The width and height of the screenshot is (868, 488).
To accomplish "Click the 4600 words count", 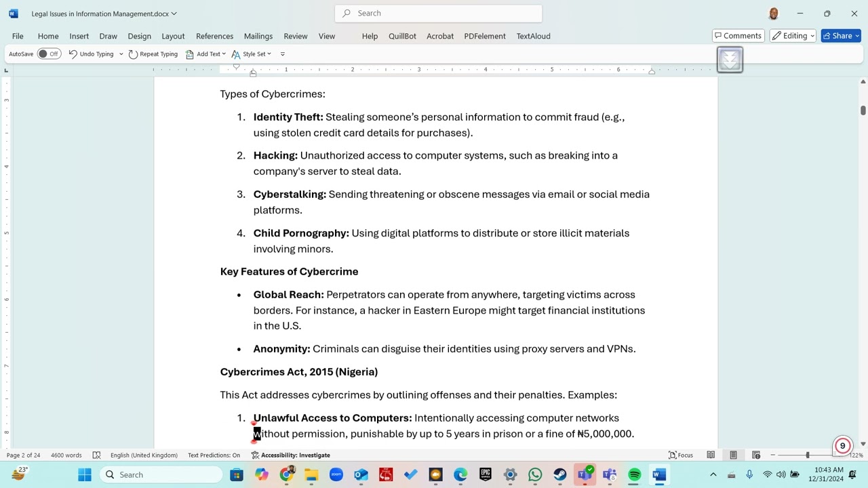I will coord(66,455).
